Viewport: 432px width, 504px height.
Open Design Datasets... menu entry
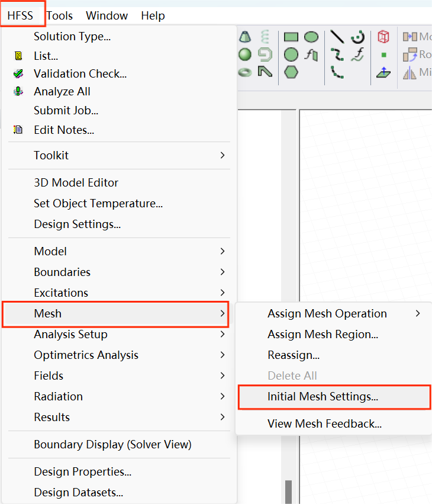(79, 492)
